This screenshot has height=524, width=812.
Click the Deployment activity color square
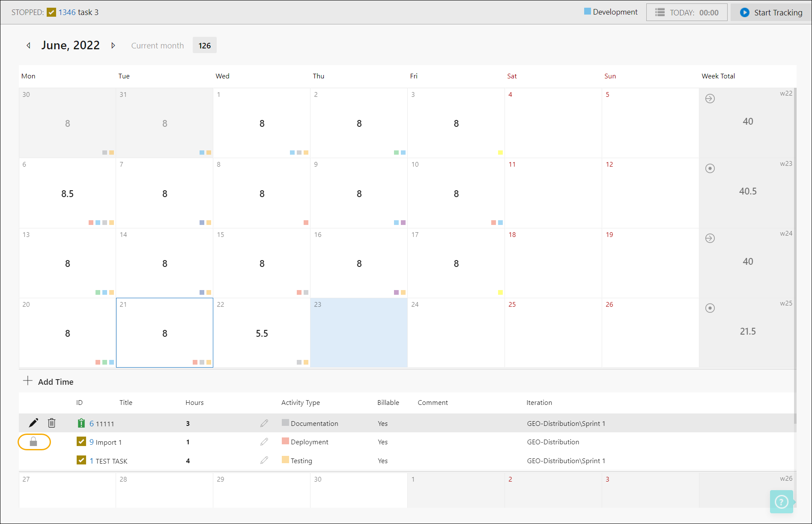[285, 441]
